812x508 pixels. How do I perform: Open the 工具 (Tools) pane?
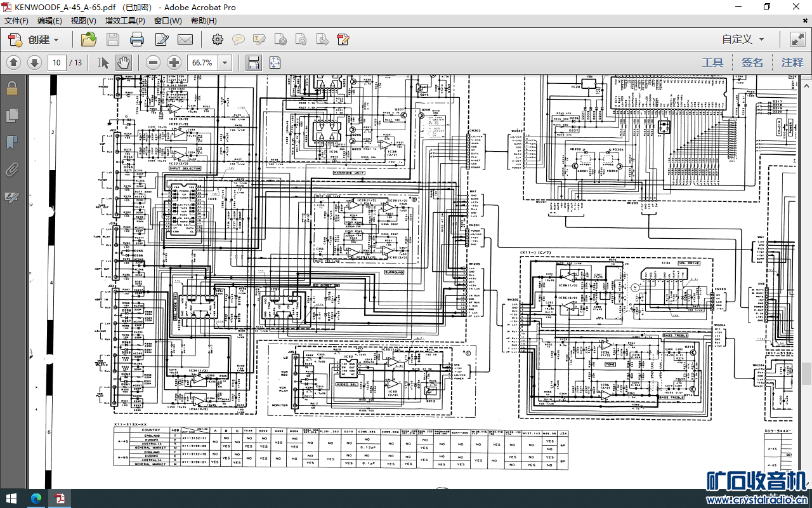[712, 62]
